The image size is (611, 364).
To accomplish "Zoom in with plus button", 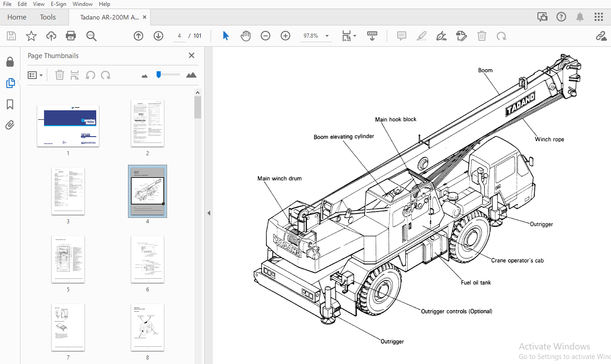I will click(286, 36).
